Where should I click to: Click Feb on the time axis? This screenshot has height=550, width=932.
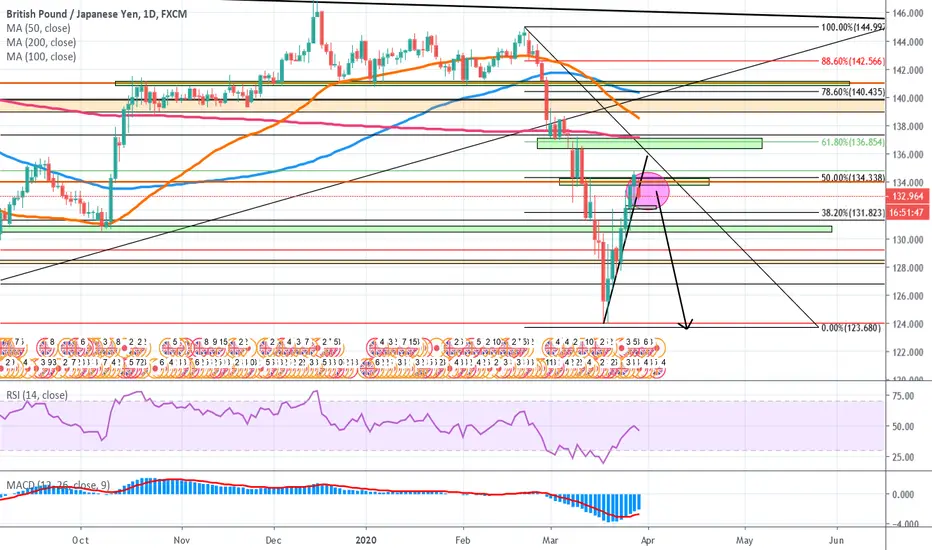click(x=462, y=540)
